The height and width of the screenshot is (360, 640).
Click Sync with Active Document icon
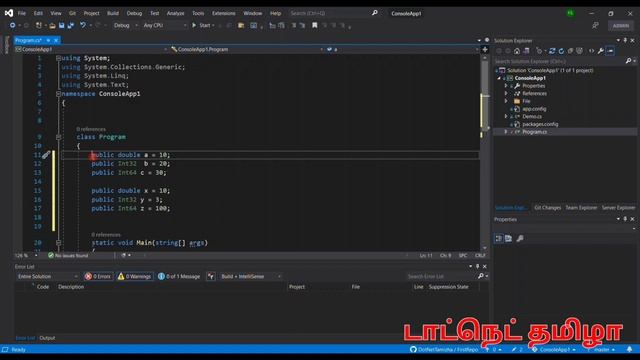pyautogui.click(x=552, y=51)
